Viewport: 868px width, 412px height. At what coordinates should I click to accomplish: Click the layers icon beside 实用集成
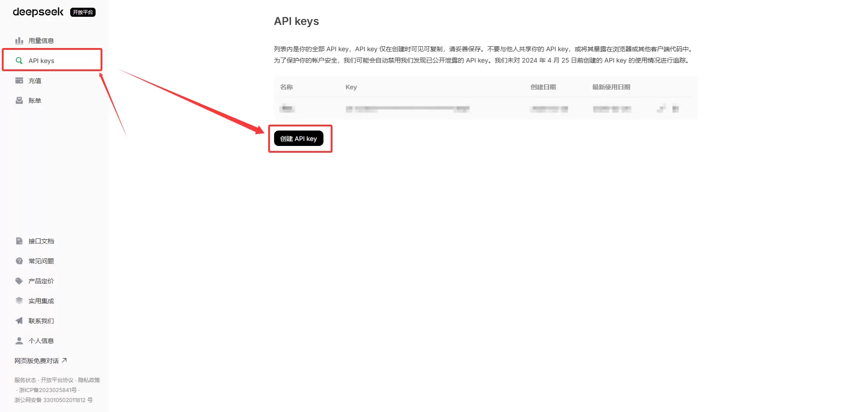[x=19, y=301]
